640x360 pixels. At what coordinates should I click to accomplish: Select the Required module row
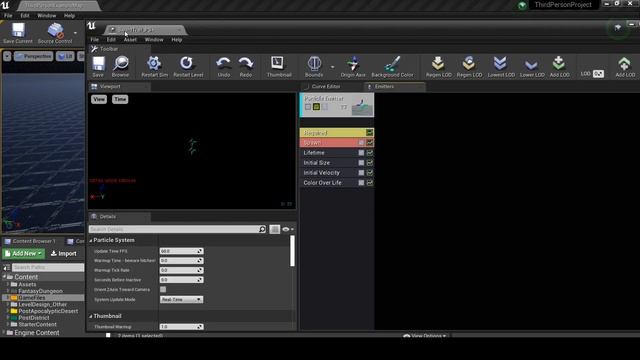click(x=337, y=133)
